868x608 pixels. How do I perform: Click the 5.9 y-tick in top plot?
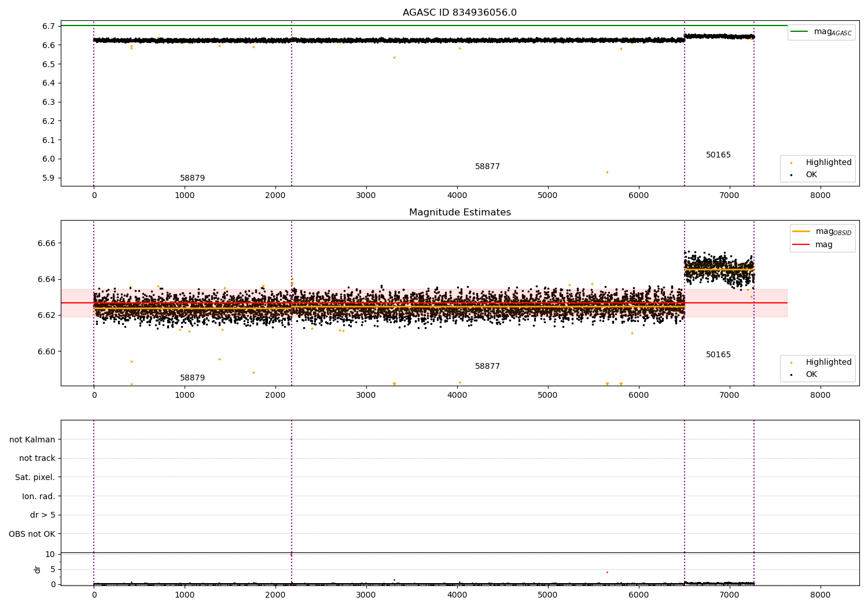tap(49, 178)
